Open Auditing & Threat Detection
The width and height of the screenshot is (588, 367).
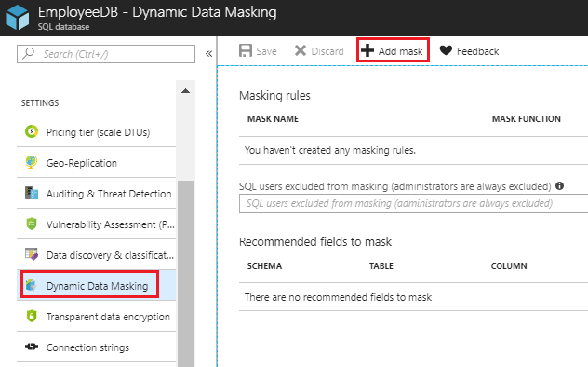click(97, 193)
